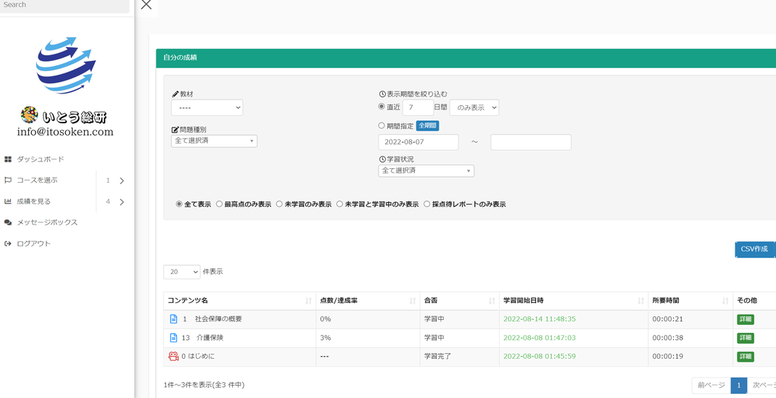Sort by the 学習開始日時 column sort icon
Image resolution: width=776 pixels, height=398 pixels.
[x=641, y=301]
